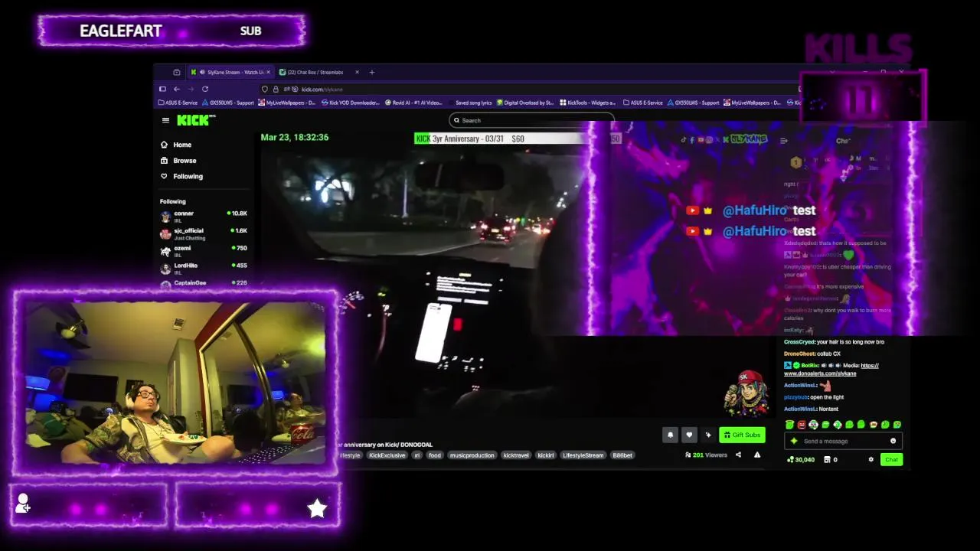The height and width of the screenshot is (551, 980).
Task: Toggle the browser sidebar panel icon
Action: tap(162, 89)
